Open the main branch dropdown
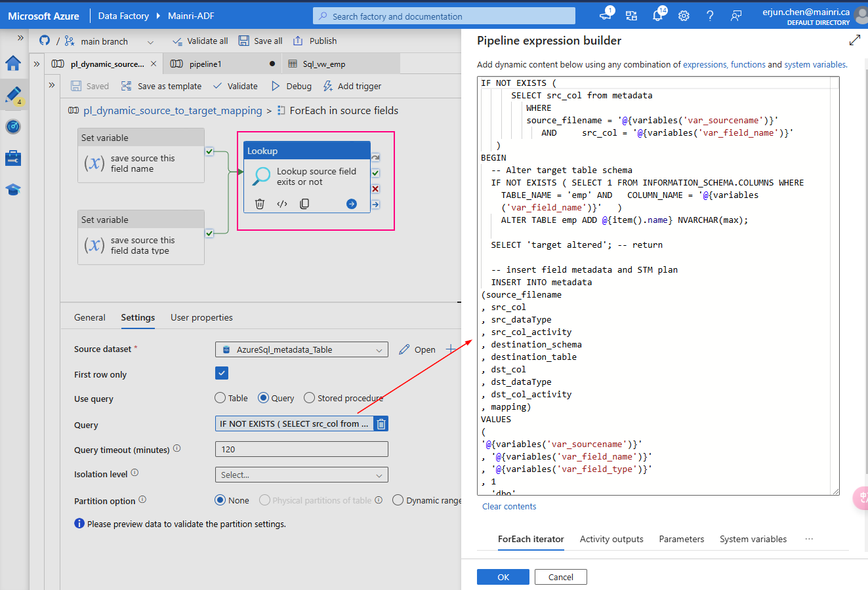This screenshot has height=590, width=868. tap(149, 40)
